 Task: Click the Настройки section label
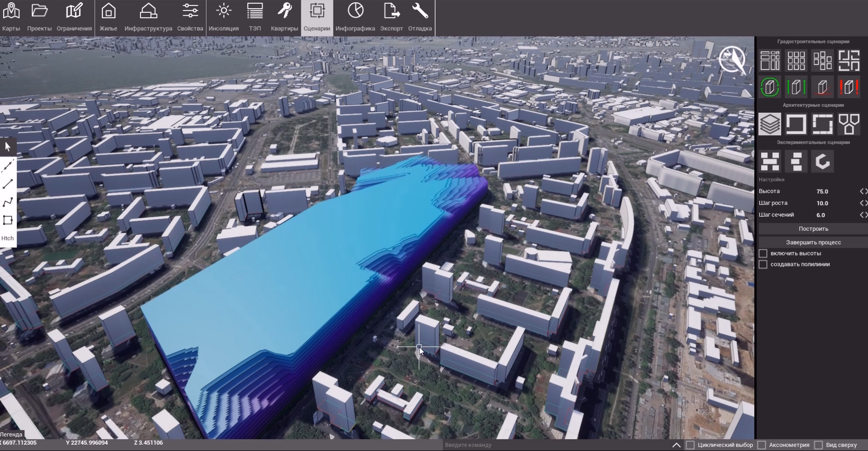(x=772, y=180)
